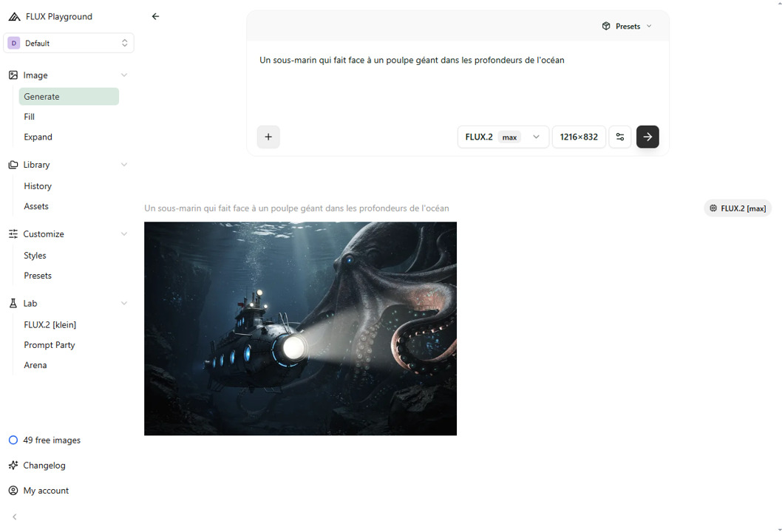The image size is (782, 532).
Task: Open FLUX.2 [klein] under Lab
Action: (x=50, y=324)
